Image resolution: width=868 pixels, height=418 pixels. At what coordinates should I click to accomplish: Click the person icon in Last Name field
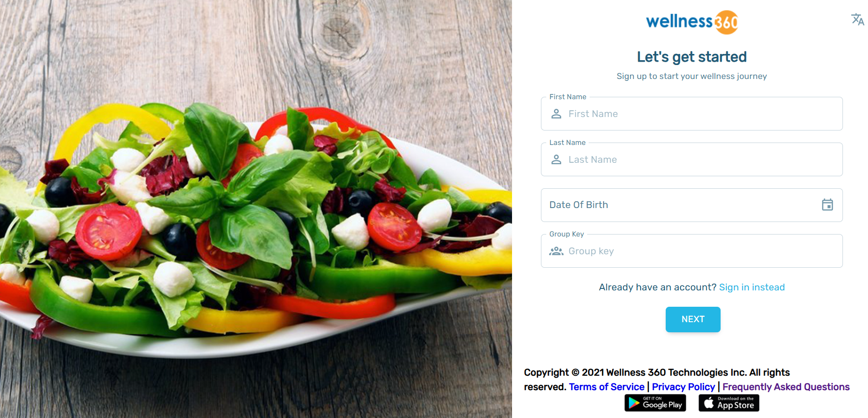click(x=556, y=159)
